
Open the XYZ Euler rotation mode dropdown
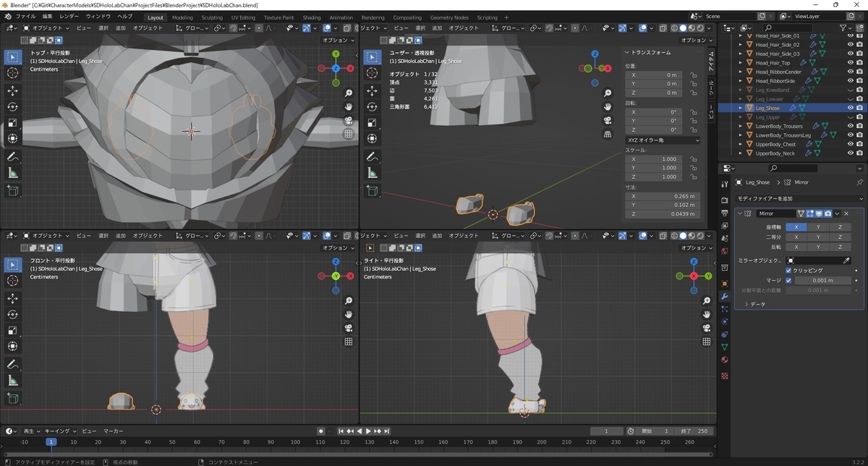(x=663, y=140)
